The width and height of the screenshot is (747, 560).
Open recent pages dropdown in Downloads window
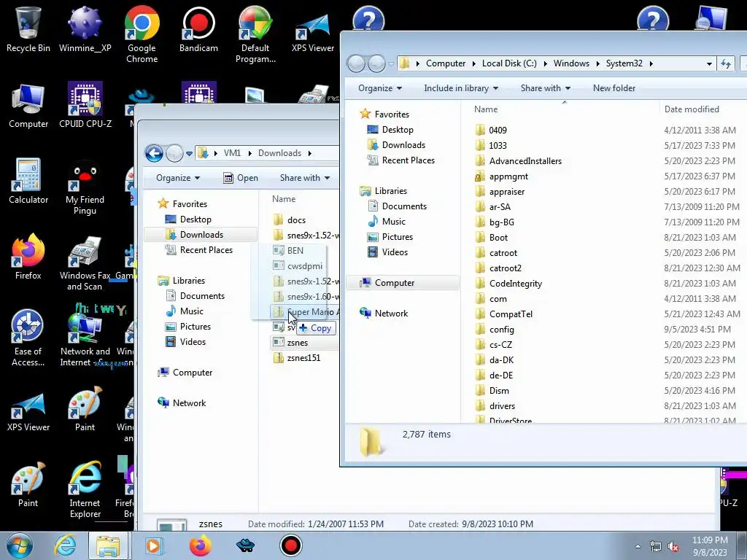click(x=189, y=153)
